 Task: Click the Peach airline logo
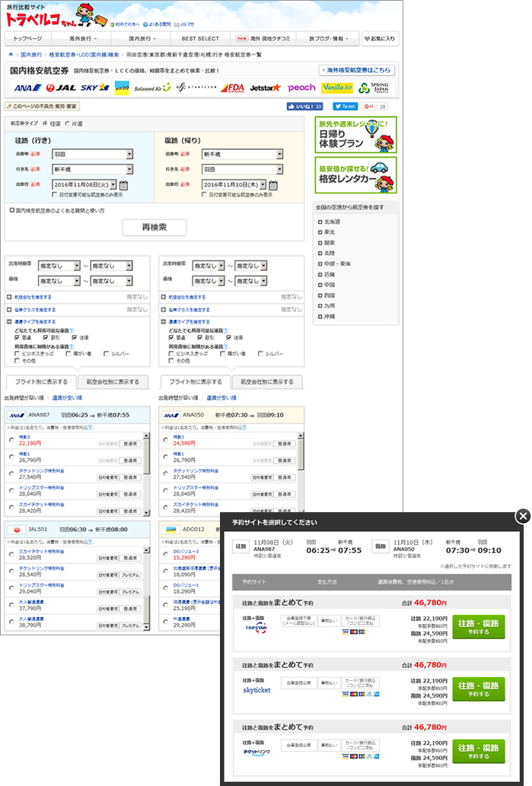[301, 88]
